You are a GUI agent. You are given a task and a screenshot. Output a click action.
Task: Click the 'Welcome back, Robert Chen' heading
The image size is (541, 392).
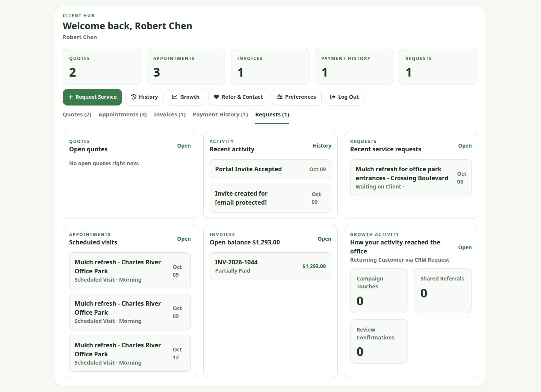127,26
